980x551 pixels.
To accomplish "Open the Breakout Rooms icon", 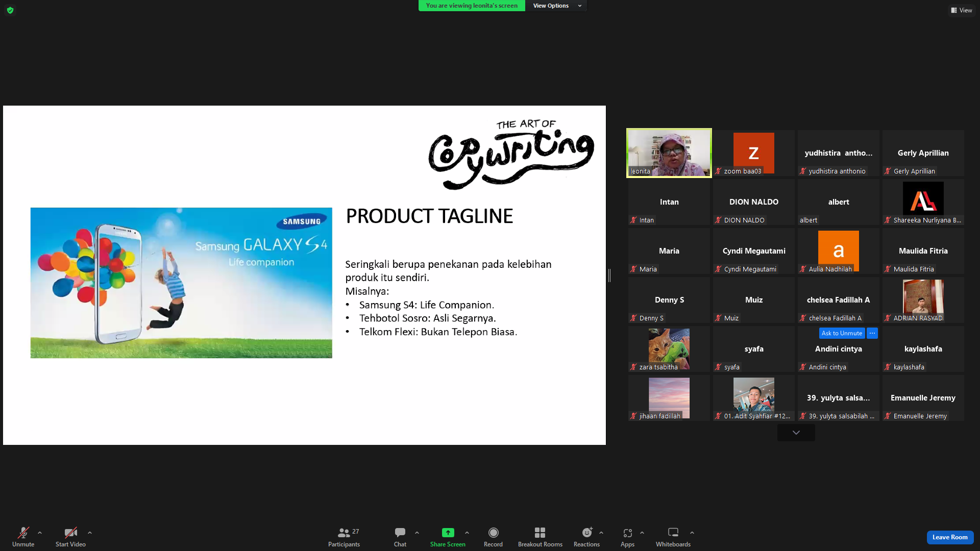I will (x=540, y=533).
